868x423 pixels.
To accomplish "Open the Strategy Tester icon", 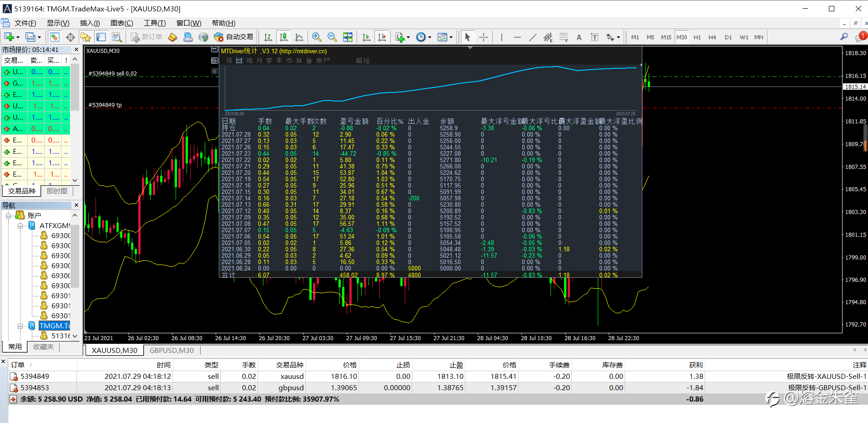I will click(x=117, y=37).
